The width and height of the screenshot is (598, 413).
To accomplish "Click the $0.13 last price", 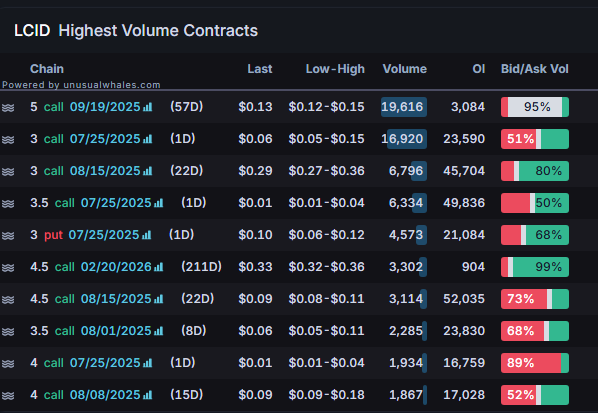I will coord(256,107).
